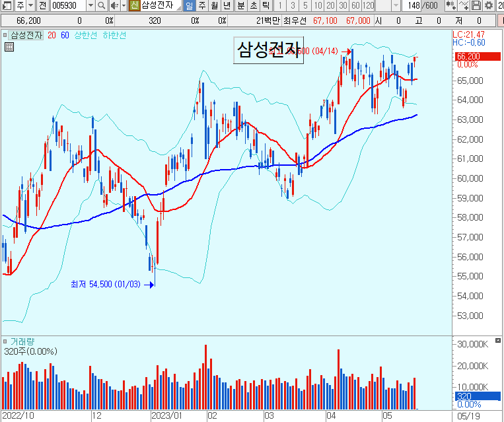Click current price 66,200 in quote bar
This screenshot has width=504, height=422.
(x=28, y=20)
